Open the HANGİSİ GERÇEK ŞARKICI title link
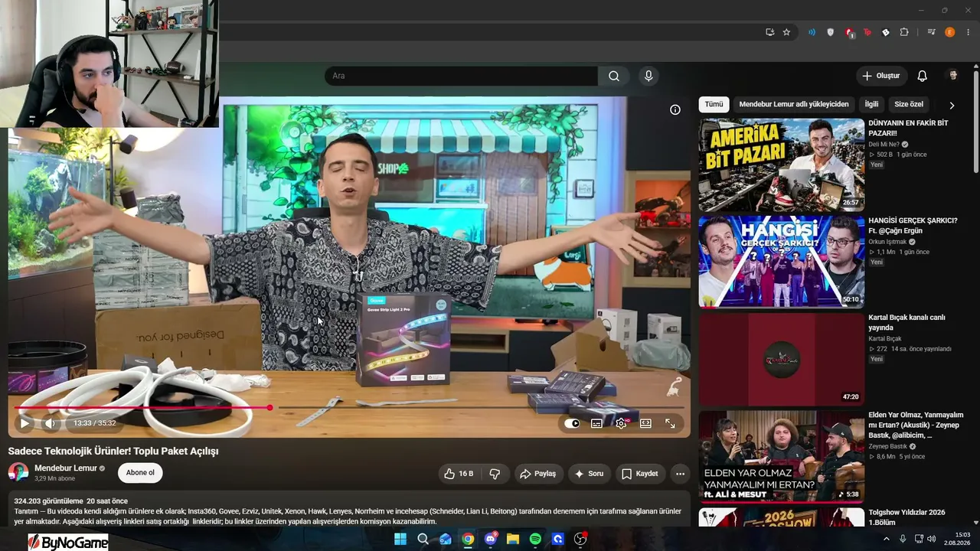 point(913,225)
